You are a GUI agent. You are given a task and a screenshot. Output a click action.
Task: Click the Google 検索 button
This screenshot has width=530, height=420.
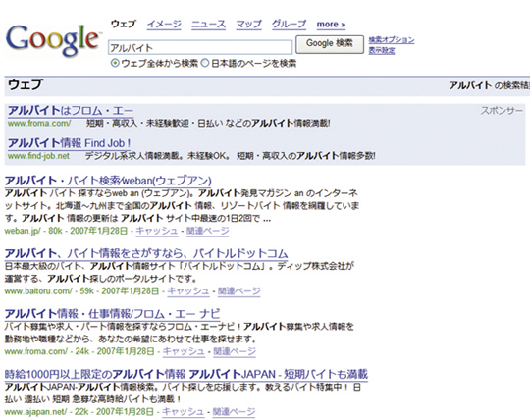coord(330,44)
